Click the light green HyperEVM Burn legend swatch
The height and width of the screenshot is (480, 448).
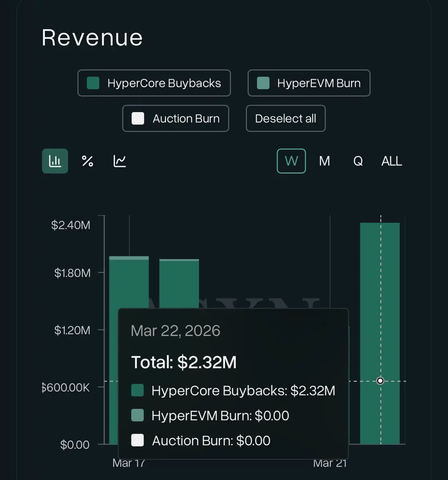pos(263,83)
